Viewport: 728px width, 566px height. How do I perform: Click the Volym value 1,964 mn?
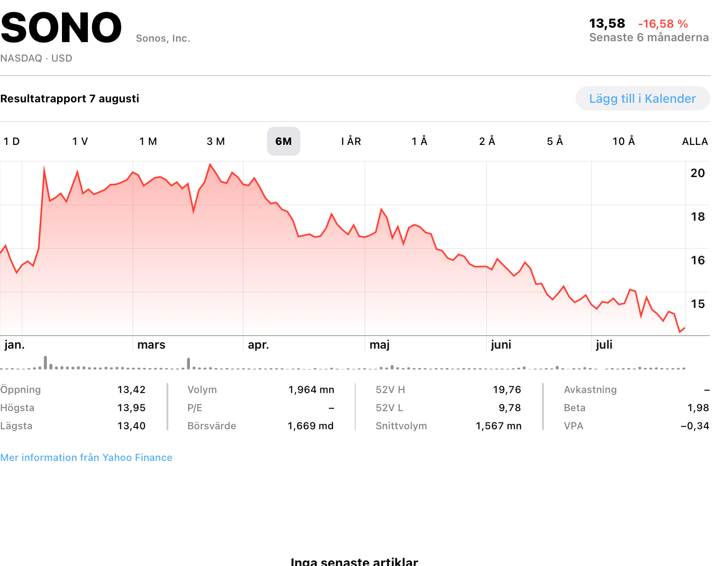pyautogui.click(x=311, y=389)
